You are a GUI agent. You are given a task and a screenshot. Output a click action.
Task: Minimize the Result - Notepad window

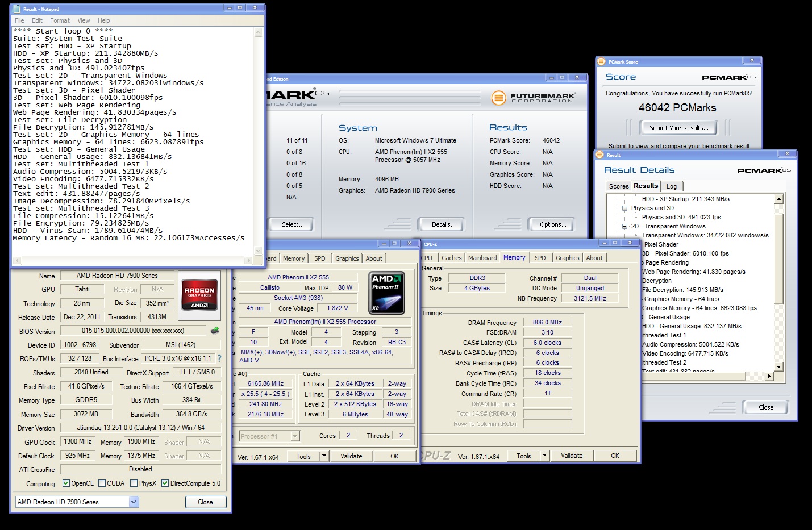click(229, 8)
